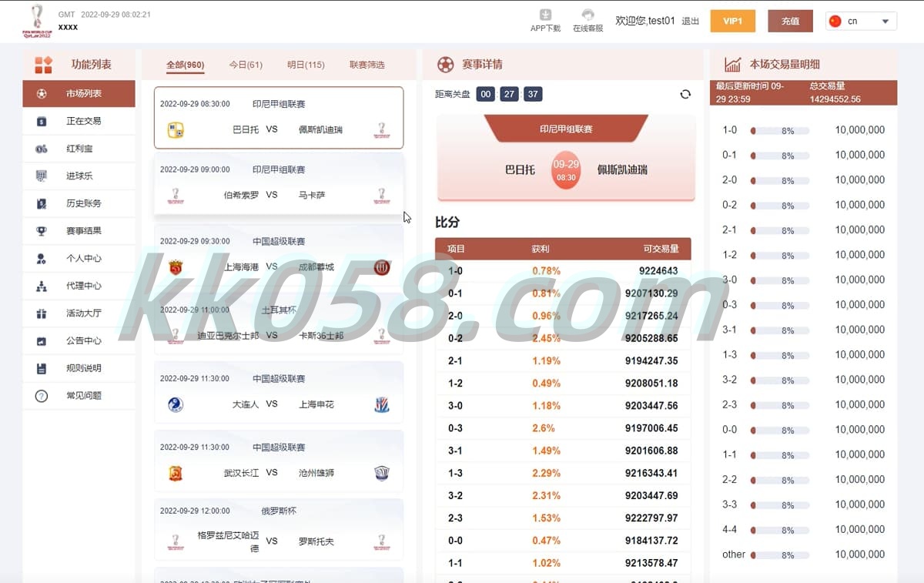Click the 赛事详情 football header icon
The image size is (924, 583).
(445, 65)
